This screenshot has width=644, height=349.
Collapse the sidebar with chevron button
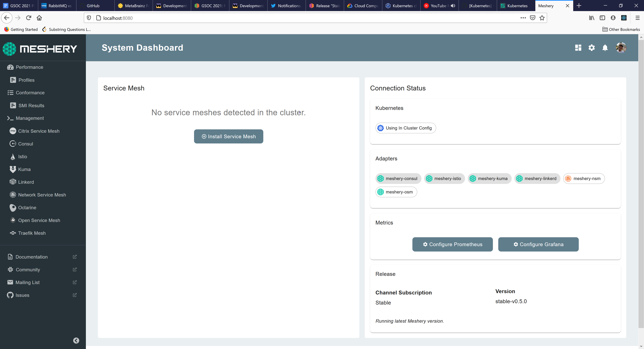[x=76, y=340]
